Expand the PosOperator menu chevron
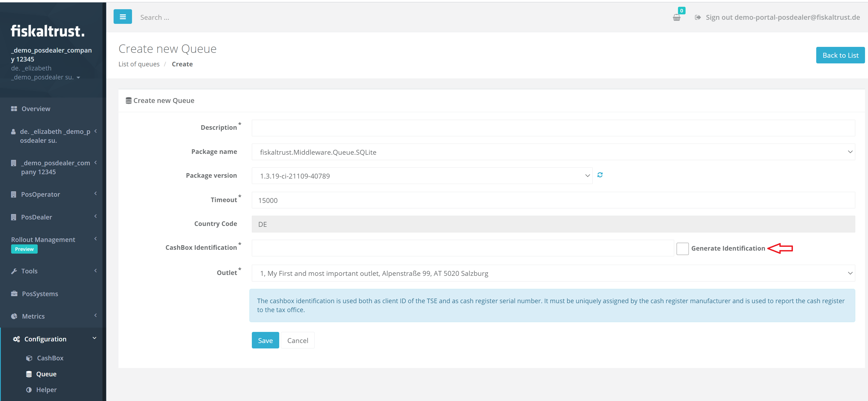868x401 pixels. 96,194
